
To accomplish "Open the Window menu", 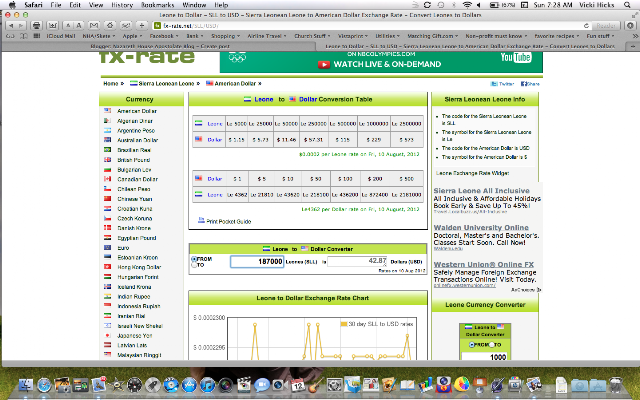I will pos(194,5).
